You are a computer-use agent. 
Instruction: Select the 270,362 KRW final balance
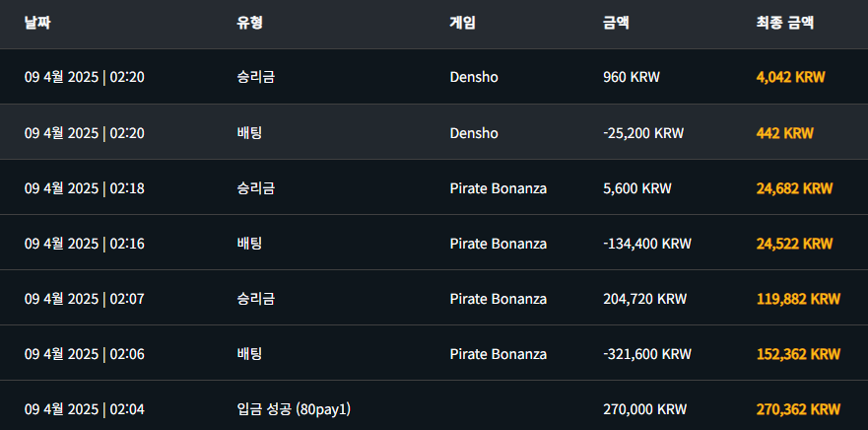[798, 409]
